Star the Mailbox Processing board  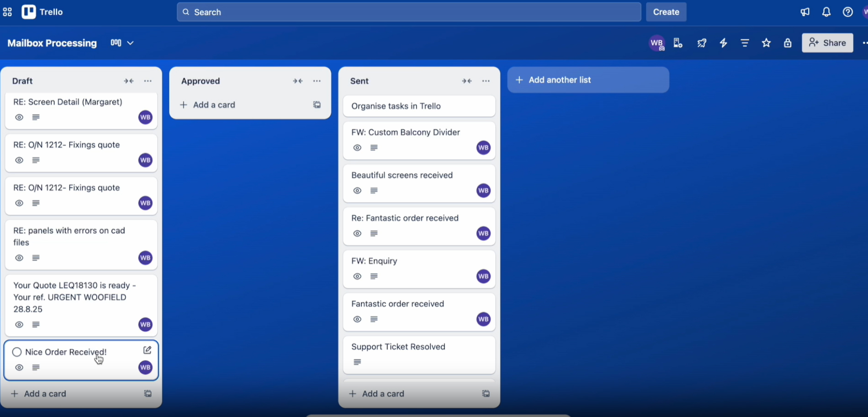point(766,43)
